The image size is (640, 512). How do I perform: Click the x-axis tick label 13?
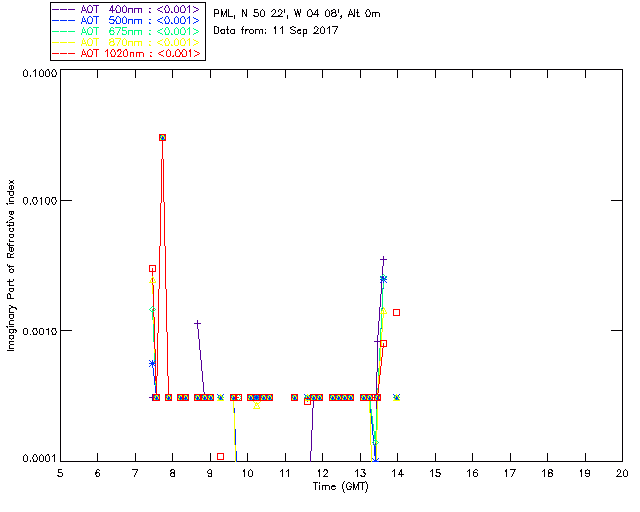360,473
